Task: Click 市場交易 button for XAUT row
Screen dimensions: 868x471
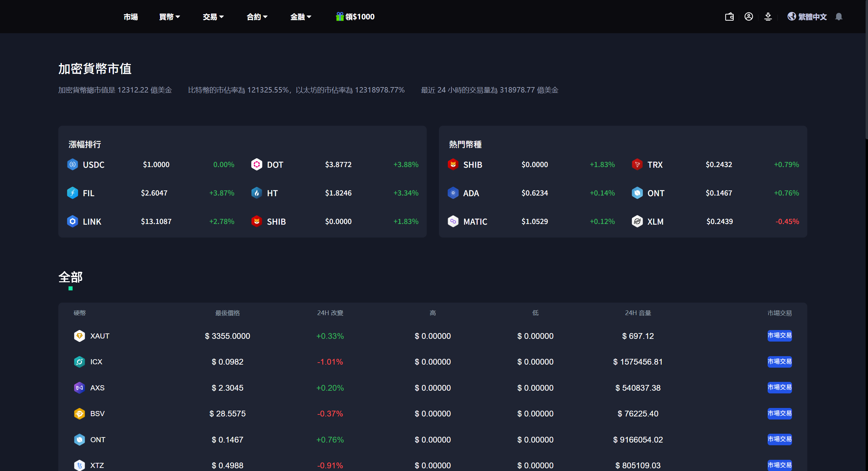Action: 779,335
